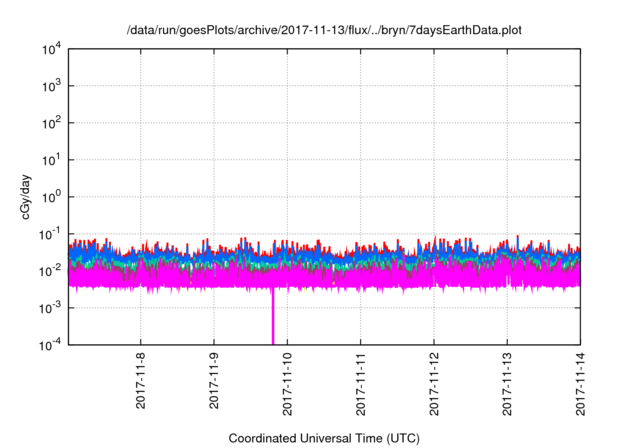Screen dimensions: 640x448
Task: Click the 10^2 y-axis tick label
Action: [x=52, y=123]
